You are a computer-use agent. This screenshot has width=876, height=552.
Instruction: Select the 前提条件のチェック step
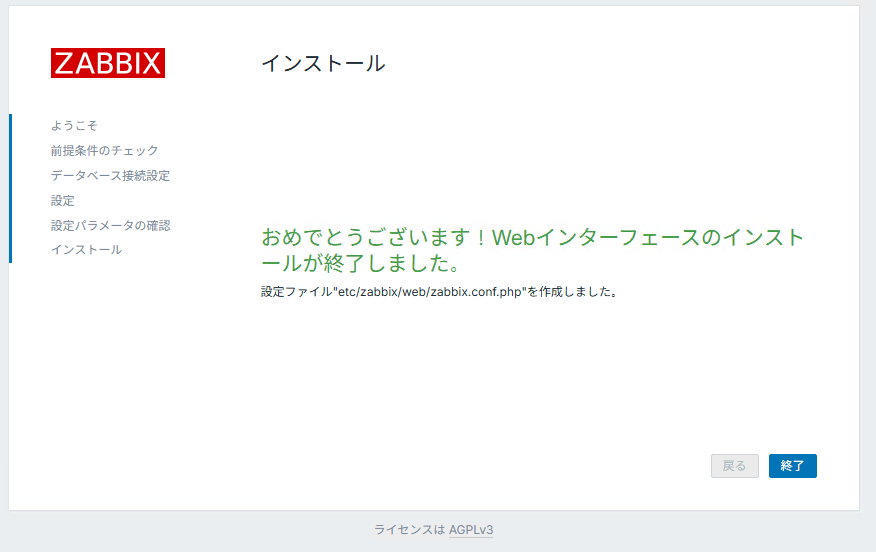[104, 151]
